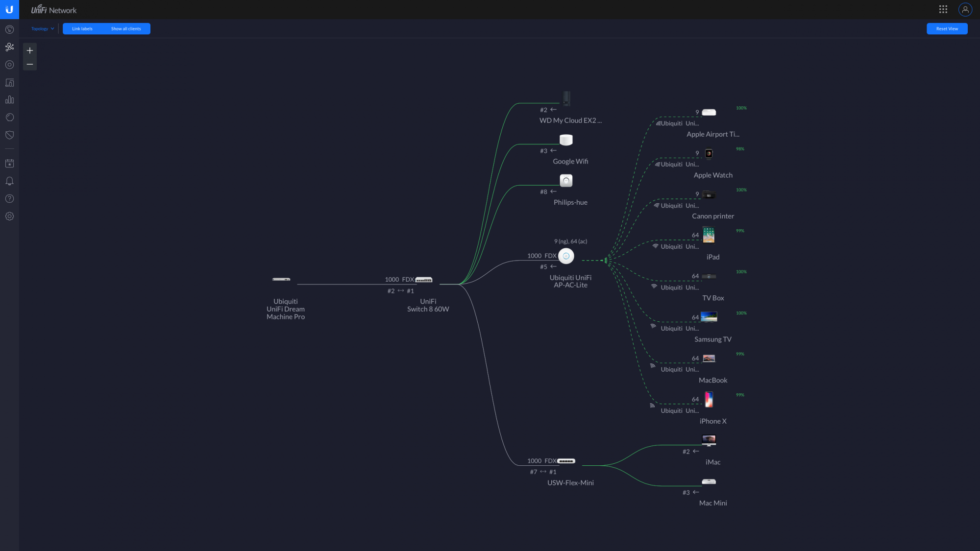Screen dimensions: 980x551
Task: Open the Insights circle icon in sidebar
Action: (9, 118)
